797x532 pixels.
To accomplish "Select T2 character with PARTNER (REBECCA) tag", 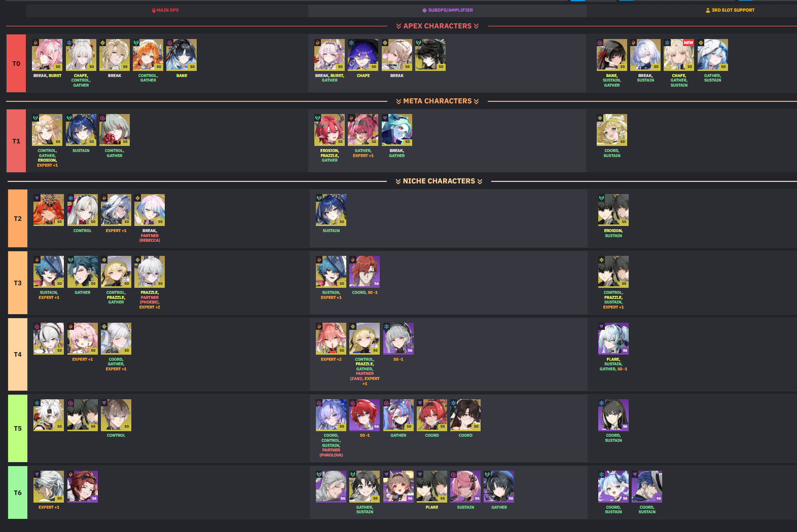I will [150, 210].
